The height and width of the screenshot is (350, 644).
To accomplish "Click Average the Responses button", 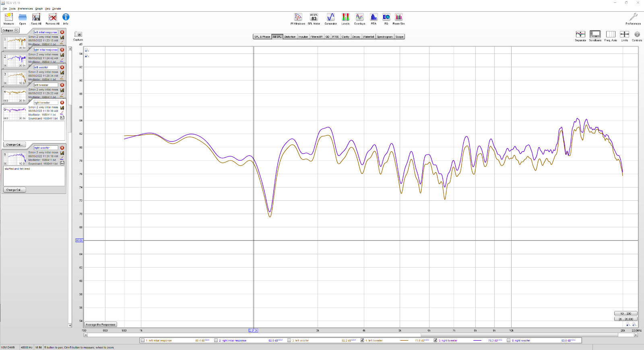I will (x=101, y=325).
